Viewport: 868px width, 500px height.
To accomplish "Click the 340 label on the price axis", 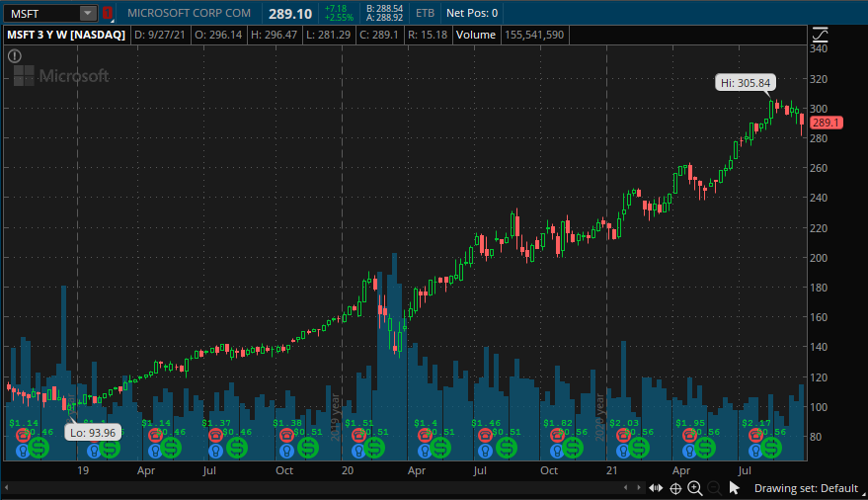I will pyautogui.click(x=819, y=48).
